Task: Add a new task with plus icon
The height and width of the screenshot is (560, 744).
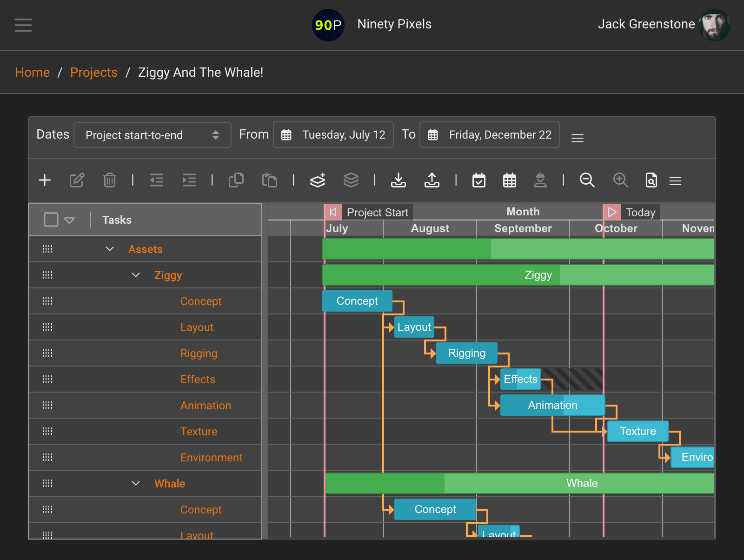Action: (x=45, y=180)
